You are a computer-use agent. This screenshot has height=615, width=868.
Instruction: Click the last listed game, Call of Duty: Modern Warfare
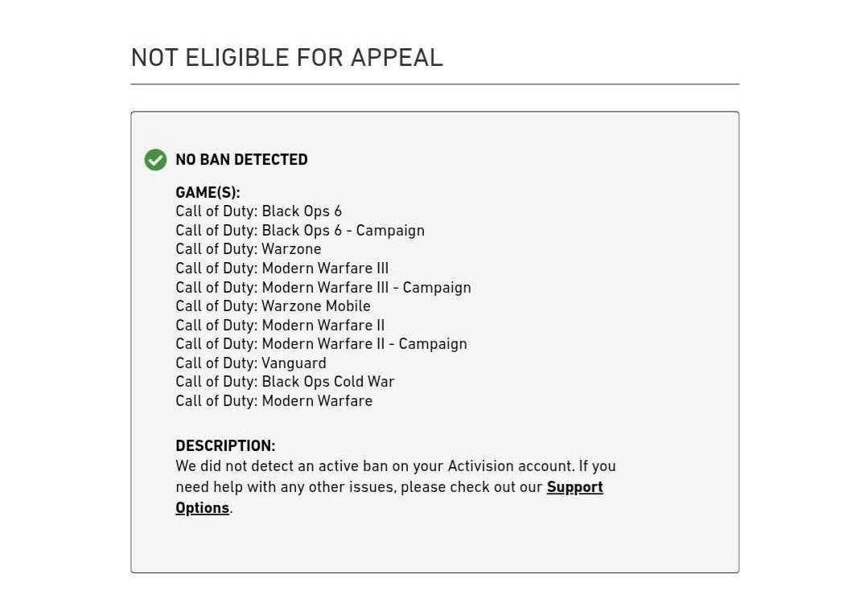(x=274, y=401)
